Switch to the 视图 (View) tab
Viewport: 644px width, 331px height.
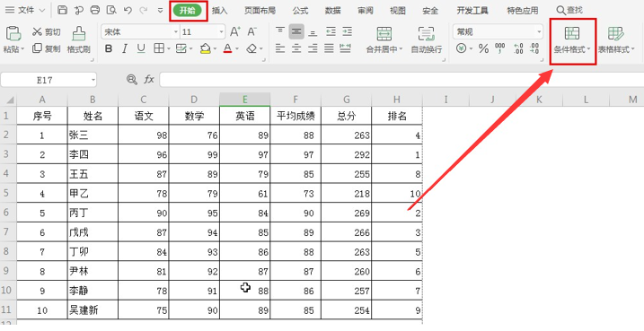click(398, 11)
